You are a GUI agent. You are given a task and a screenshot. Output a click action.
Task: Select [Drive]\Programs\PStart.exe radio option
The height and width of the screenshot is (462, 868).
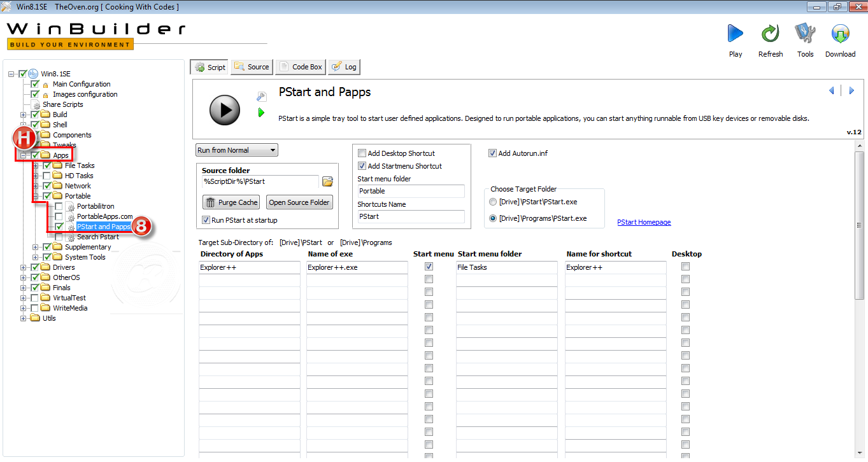493,218
